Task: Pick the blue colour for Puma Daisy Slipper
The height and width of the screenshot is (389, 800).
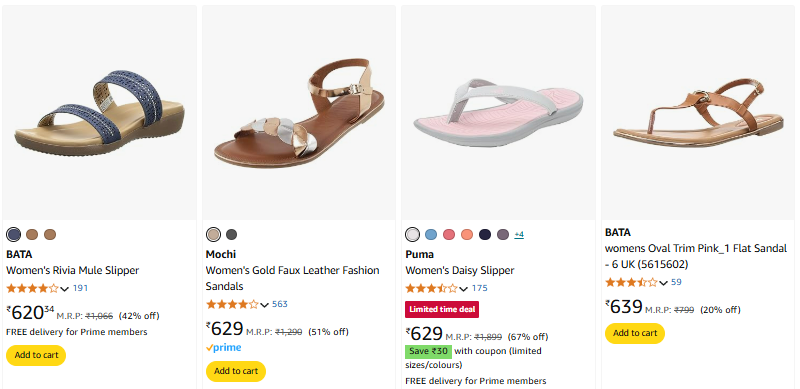Action: 431,235
